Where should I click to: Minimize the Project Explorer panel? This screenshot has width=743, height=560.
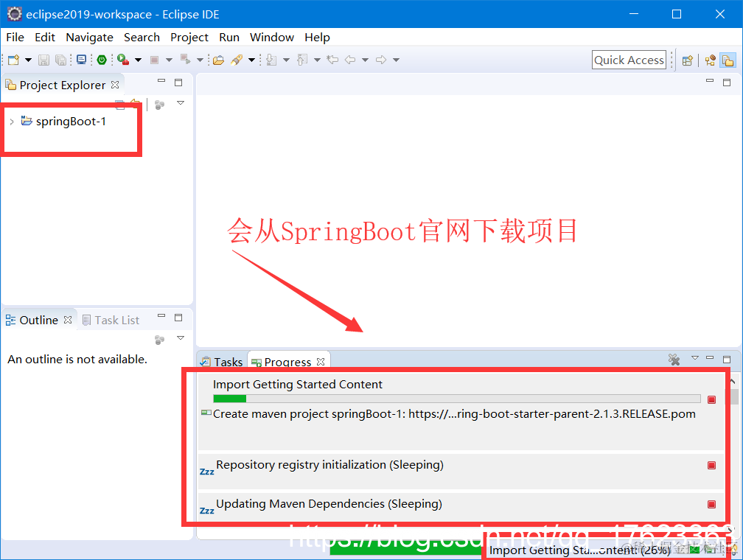click(161, 82)
